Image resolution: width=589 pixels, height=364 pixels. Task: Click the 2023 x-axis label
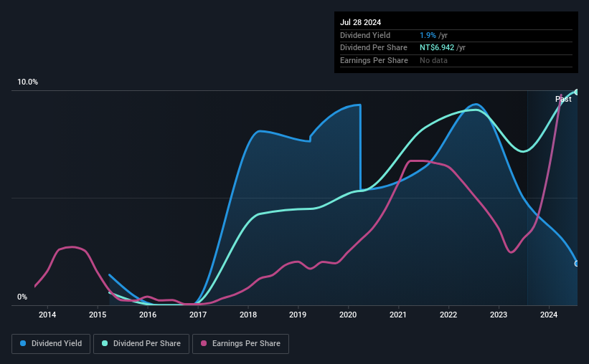pyautogui.click(x=499, y=315)
